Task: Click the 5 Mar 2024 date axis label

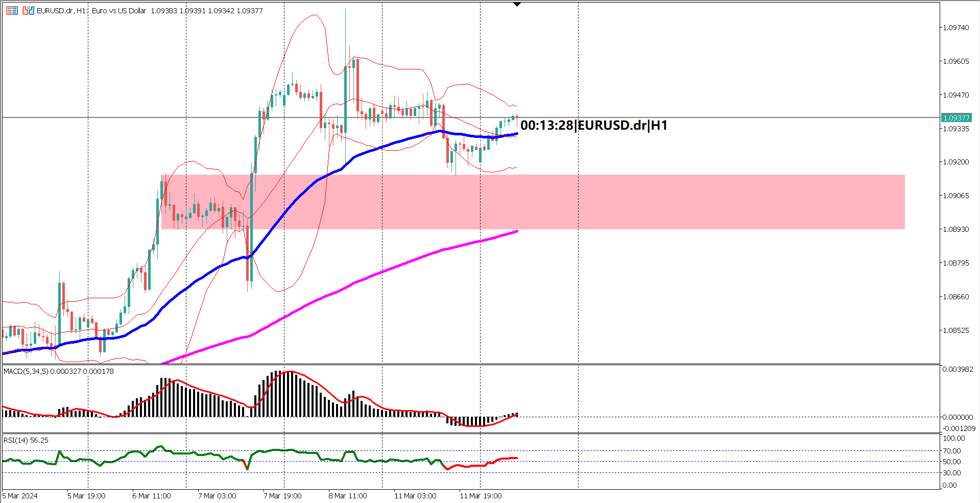Action: click(19, 495)
